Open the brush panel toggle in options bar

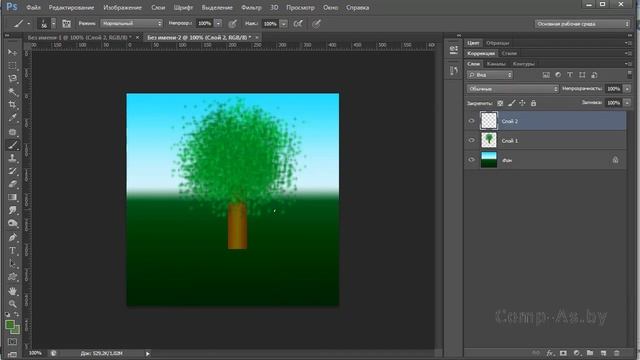66,24
